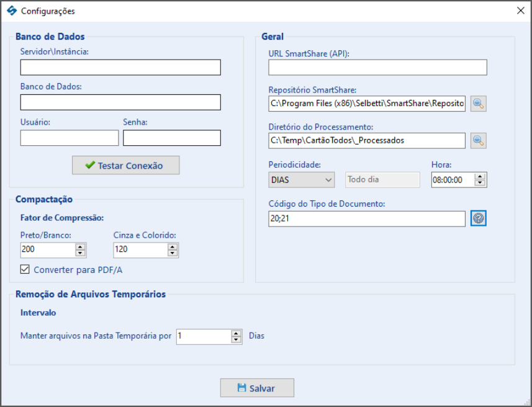532x407 pixels.
Task: Close the Configurações window
Action: (520, 11)
